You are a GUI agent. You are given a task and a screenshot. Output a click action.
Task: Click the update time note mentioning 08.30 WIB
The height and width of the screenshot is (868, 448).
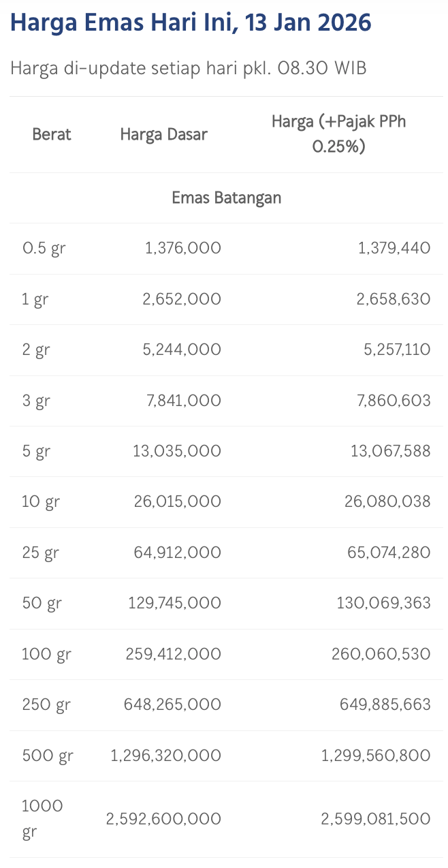click(x=189, y=69)
